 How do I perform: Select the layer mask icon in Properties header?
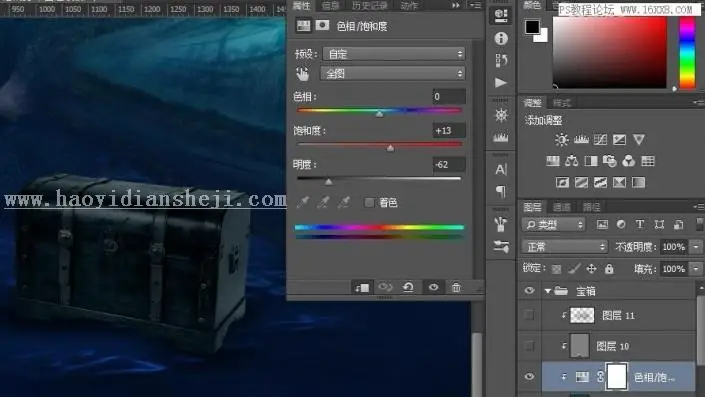tap(322, 26)
